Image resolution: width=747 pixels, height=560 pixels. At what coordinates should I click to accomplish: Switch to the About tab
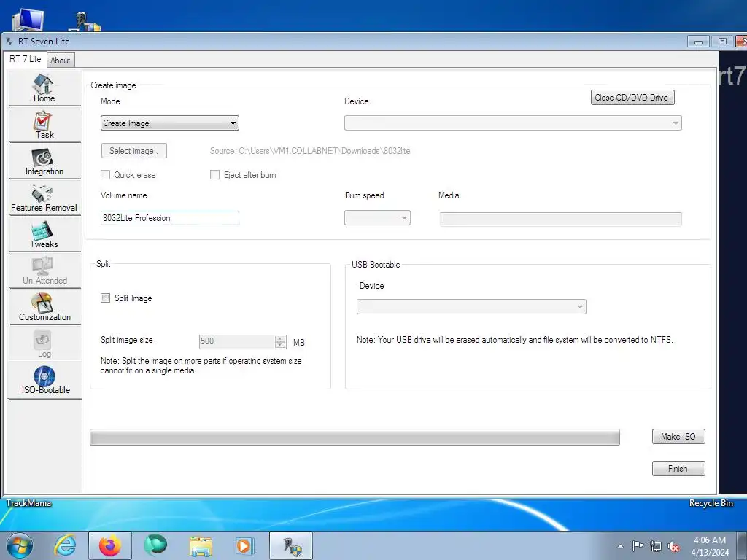pyautogui.click(x=60, y=61)
